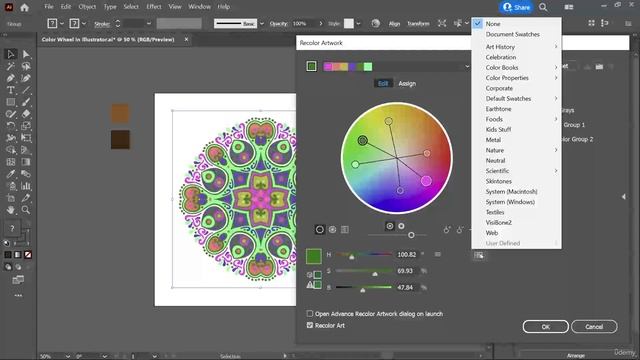Image resolution: width=640 pixels, height=360 pixels.
Task: Show saturation and hue on wheel
Action: click(390, 226)
